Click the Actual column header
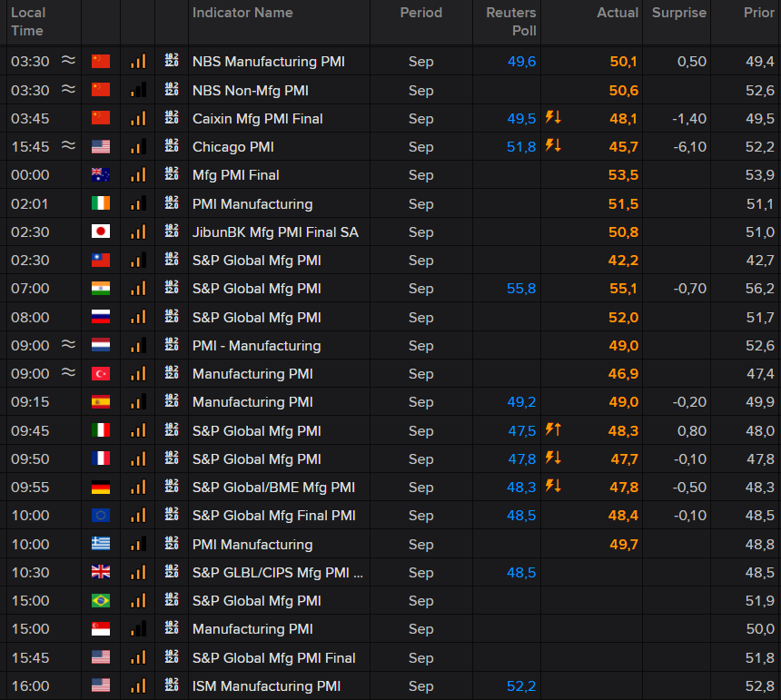 (x=618, y=13)
